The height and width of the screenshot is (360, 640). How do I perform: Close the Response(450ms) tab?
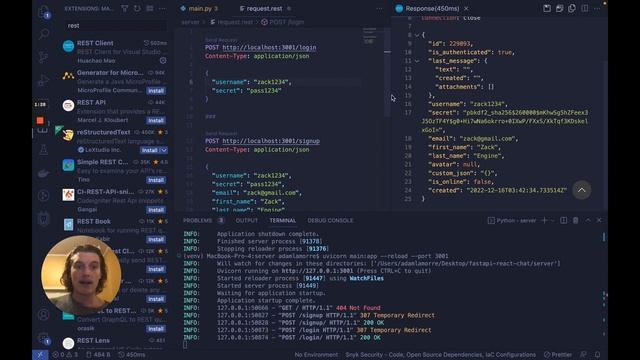pyautogui.click(x=466, y=8)
